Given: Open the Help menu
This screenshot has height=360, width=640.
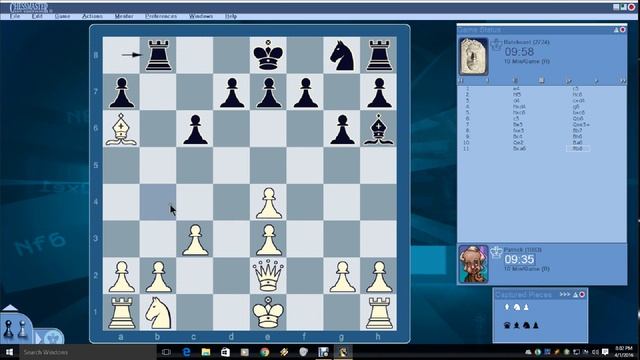Looking at the screenshot, I should pyautogui.click(x=231, y=16).
